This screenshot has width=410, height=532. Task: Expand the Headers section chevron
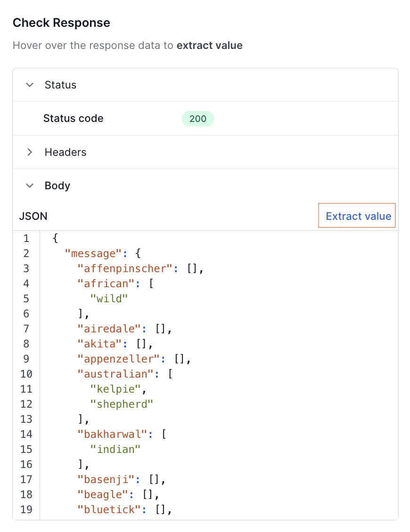coord(30,152)
